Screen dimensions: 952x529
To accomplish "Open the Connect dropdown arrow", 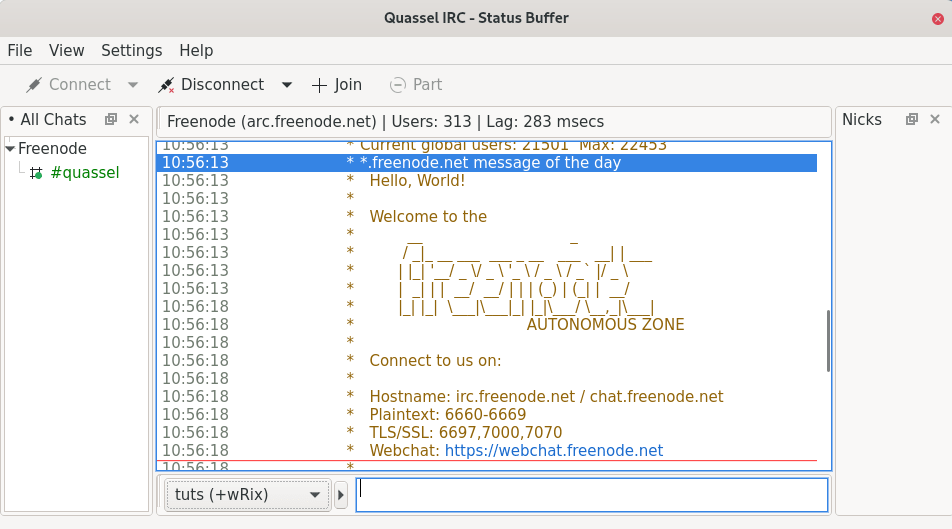I will 133,85.
